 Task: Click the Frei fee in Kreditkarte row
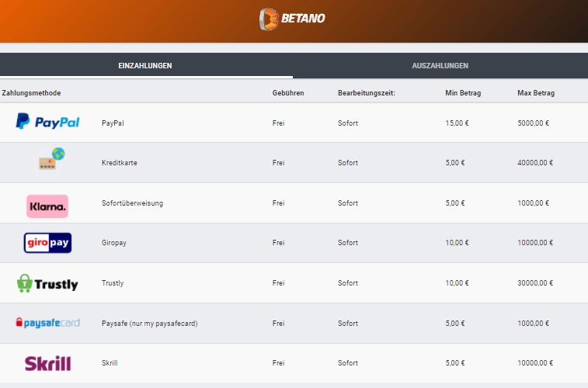(x=278, y=163)
